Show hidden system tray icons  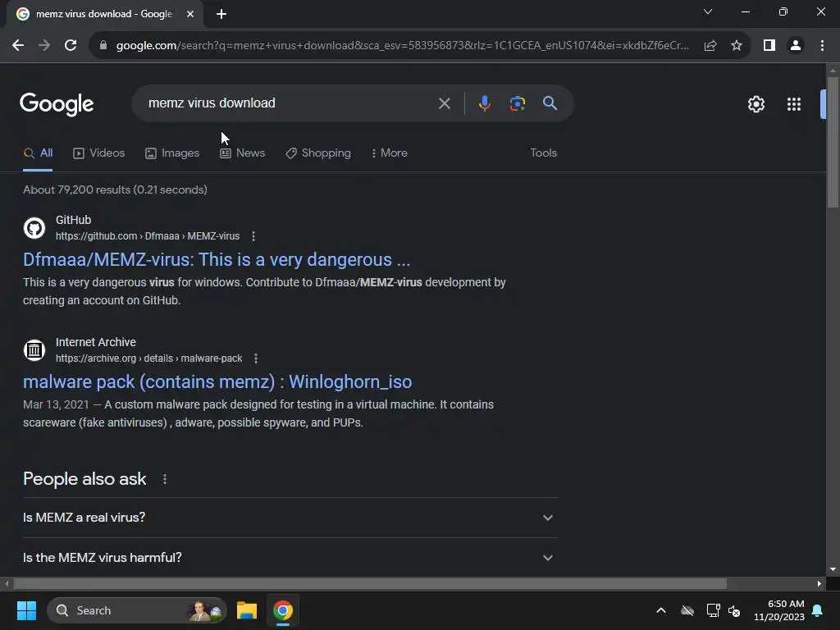pos(661,610)
